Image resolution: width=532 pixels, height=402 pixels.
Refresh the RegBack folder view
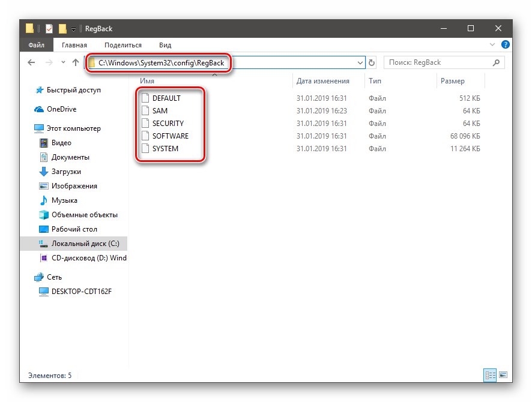372,62
